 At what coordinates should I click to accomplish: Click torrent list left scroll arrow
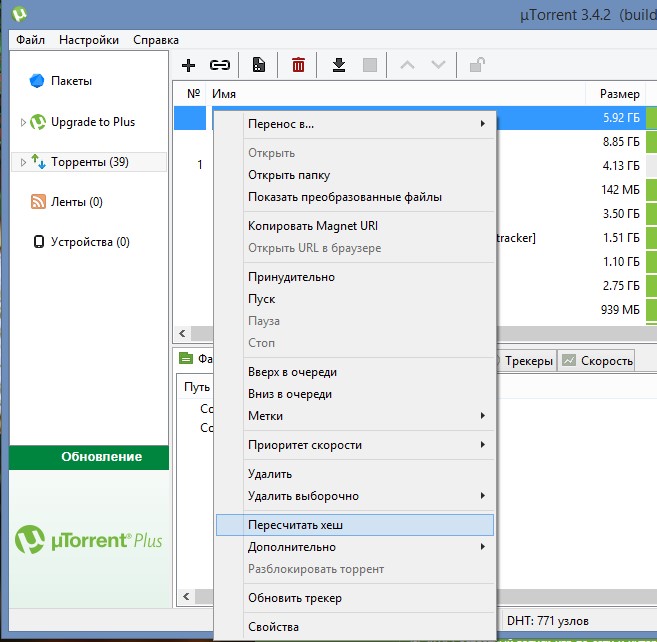(x=182, y=334)
